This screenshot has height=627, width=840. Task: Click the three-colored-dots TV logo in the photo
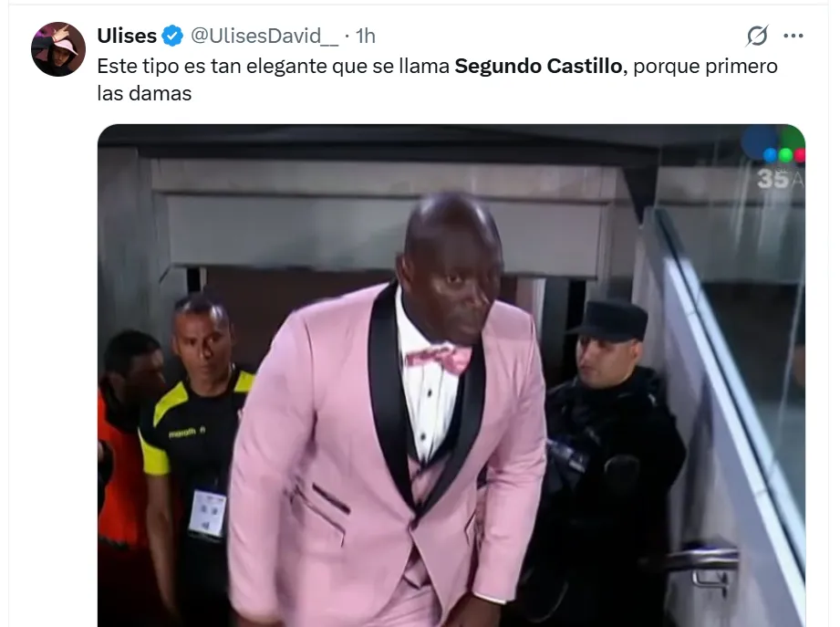tap(785, 155)
